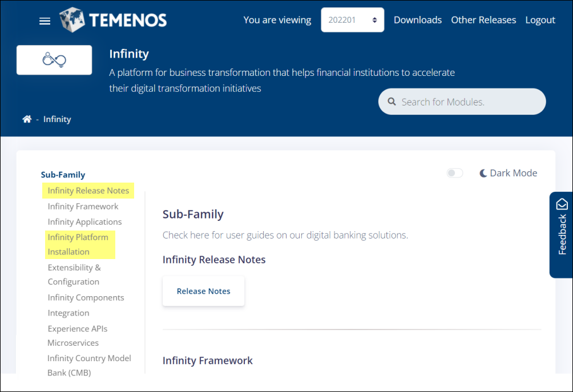The image size is (573, 392).
Task: Open Feedback using the envelope icon
Action: click(562, 203)
